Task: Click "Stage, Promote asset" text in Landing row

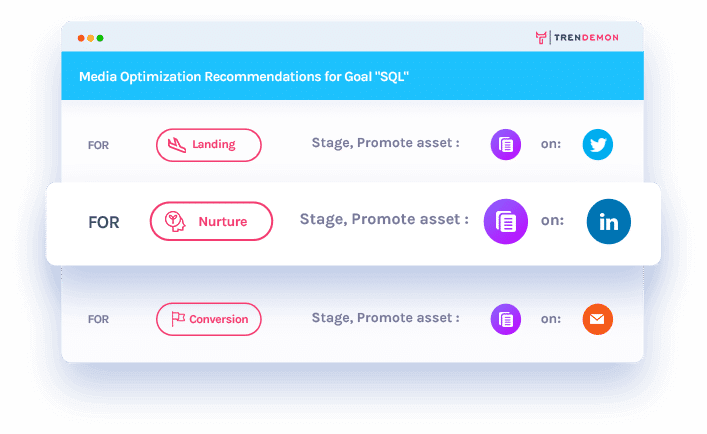Action: pos(386,143)
